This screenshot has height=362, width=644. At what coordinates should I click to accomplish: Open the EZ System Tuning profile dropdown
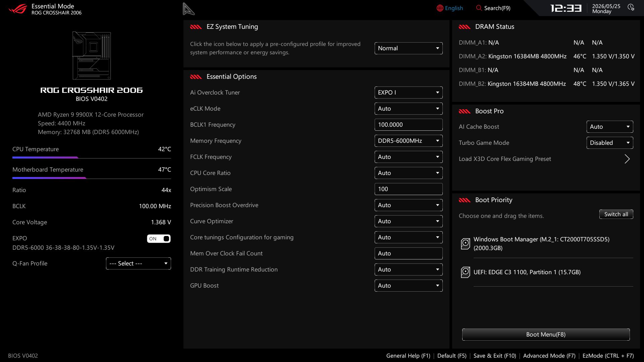409,48
